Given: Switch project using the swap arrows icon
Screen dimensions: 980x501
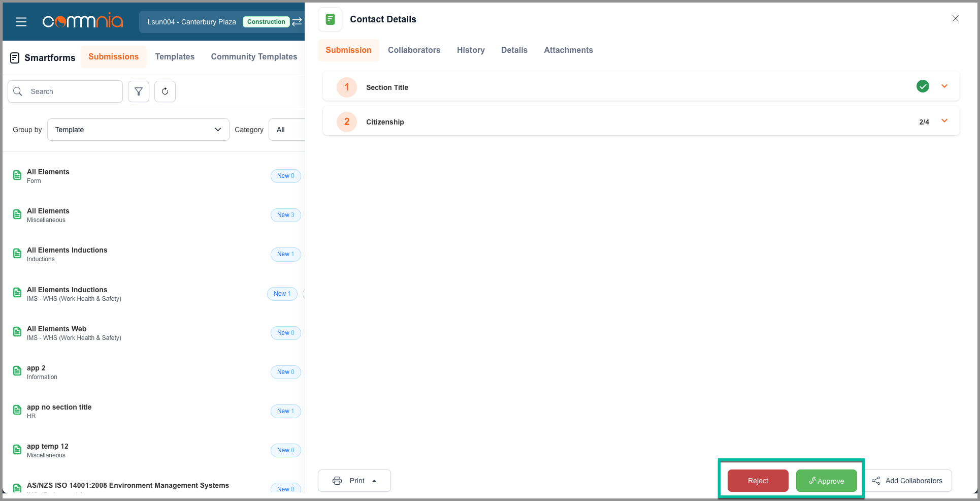Looking at the screenshot, I should click(297, 21).
